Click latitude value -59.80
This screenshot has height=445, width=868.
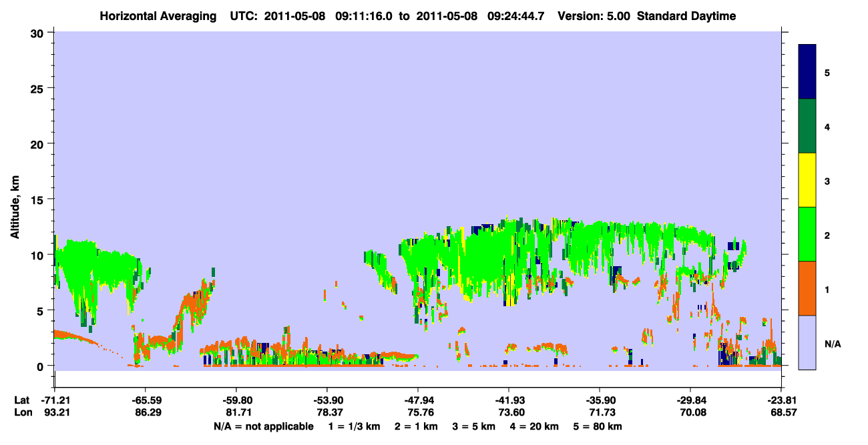point(236,400)
